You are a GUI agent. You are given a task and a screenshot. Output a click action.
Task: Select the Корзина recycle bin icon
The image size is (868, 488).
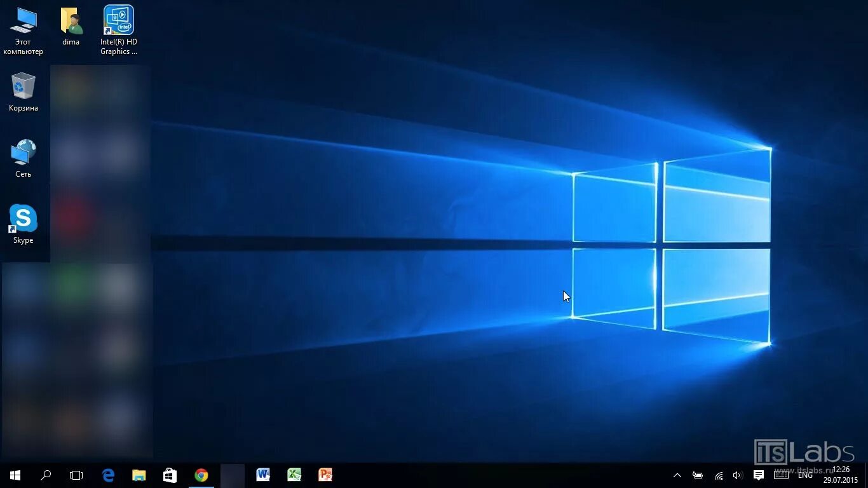point(24,92)
